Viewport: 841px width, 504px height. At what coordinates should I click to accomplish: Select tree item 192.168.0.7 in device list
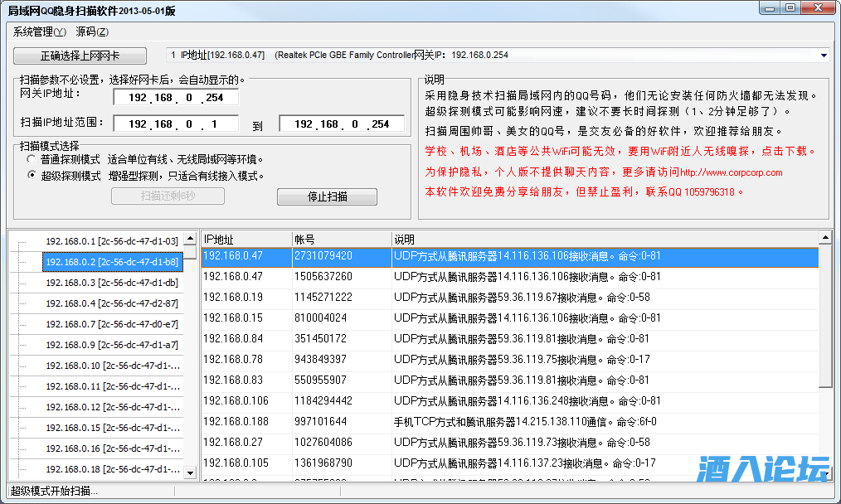111,324
